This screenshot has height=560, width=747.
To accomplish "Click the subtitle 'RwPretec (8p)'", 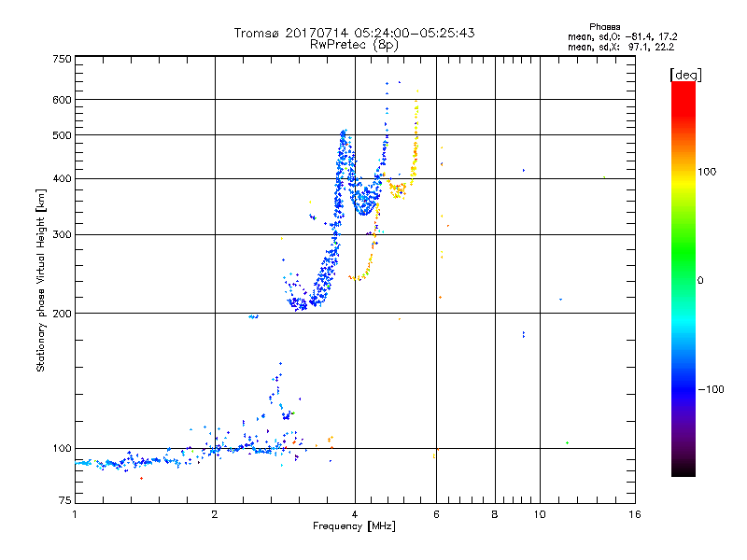I will point(354,45).
